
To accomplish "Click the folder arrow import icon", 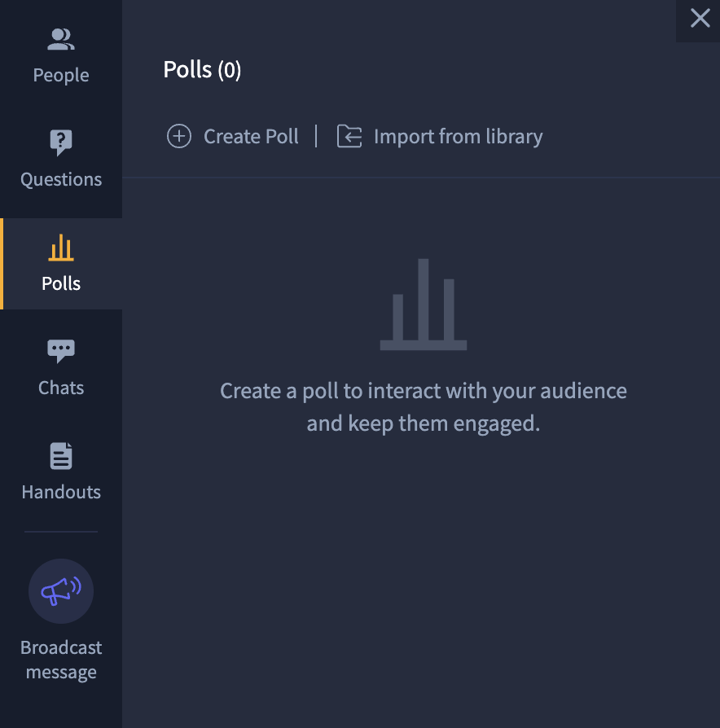I will pyautogui.click(x=349, y=136).
